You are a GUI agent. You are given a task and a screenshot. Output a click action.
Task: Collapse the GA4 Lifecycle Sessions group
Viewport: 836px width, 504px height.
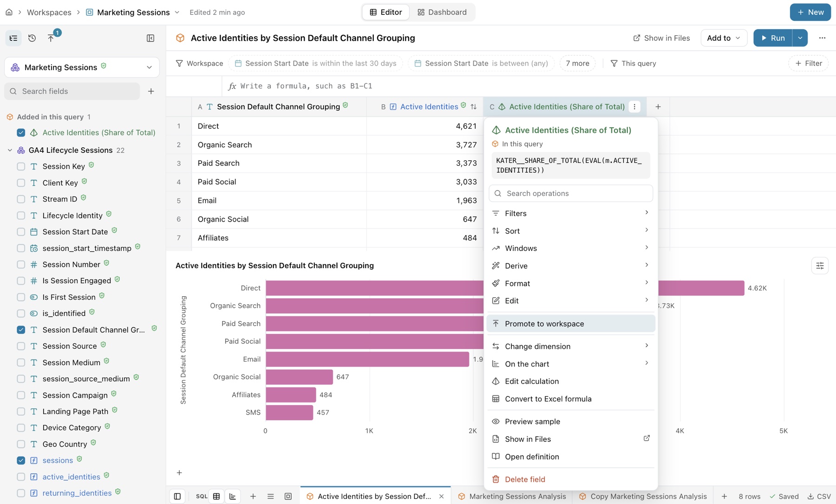[10, 150]
